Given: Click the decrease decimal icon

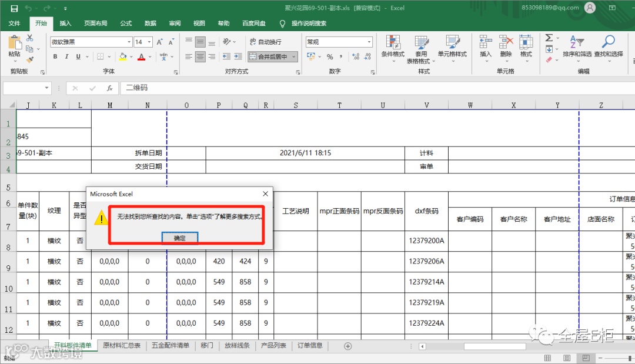Looking at the screenshot, I should click(x=367, y=56).
